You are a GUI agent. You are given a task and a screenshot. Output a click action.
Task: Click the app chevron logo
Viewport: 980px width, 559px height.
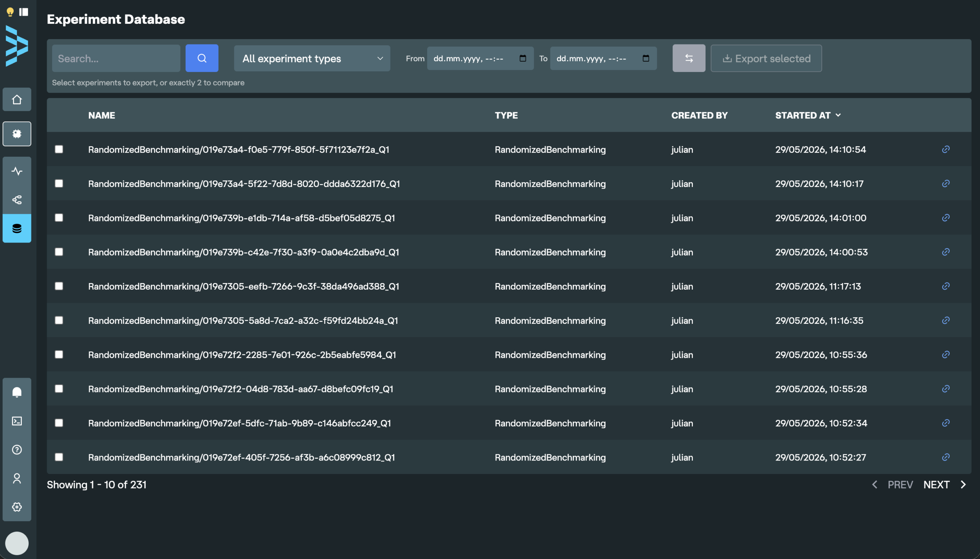click(x=17, y=46)
